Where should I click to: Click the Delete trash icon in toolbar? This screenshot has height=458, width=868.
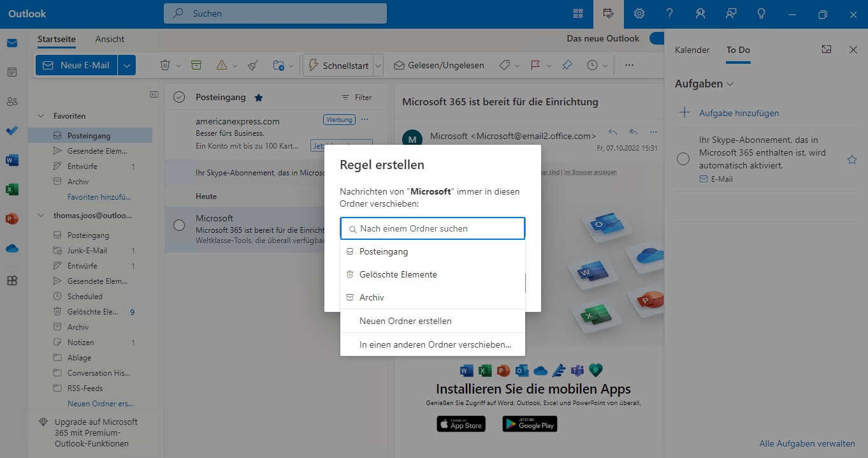(165, 65)
